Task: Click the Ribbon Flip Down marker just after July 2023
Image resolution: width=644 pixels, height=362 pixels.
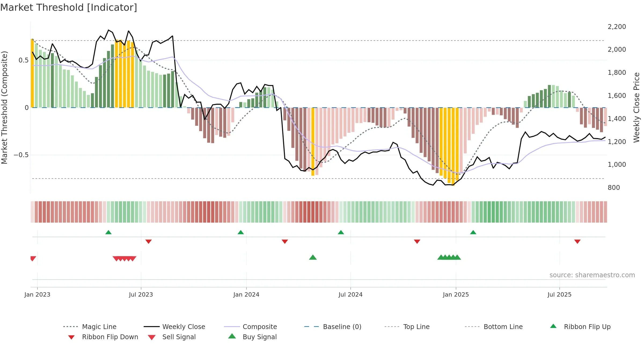Action: coord(148,242)
